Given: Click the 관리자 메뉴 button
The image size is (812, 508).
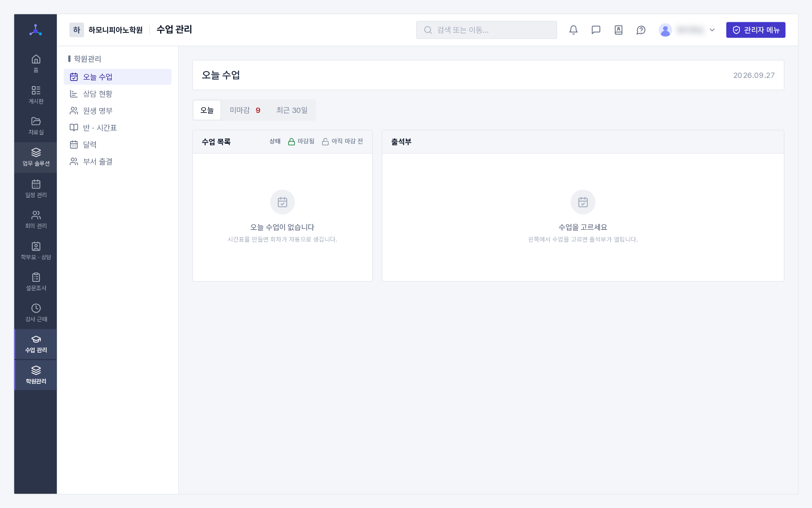Looking at the screenshot, I should tap(756, 30).
